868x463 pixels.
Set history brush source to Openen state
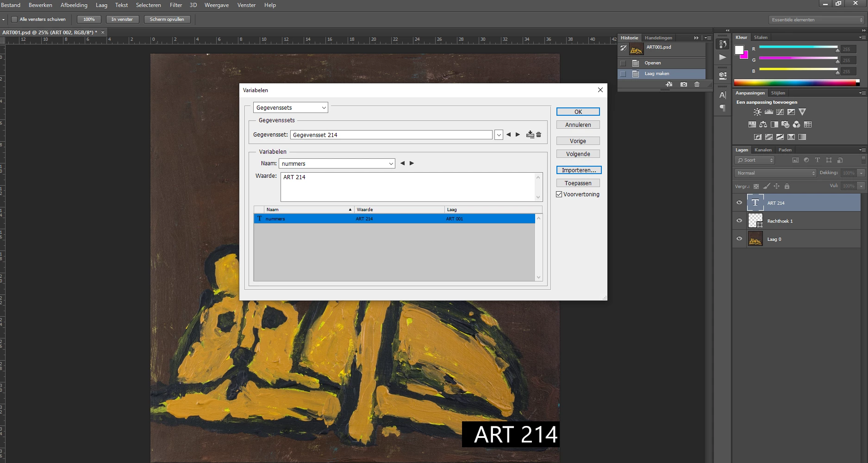(623, 63)
